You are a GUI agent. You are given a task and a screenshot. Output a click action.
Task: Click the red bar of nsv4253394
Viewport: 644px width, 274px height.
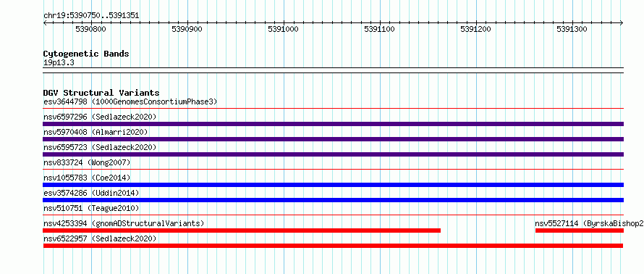[x=242, y=231]
